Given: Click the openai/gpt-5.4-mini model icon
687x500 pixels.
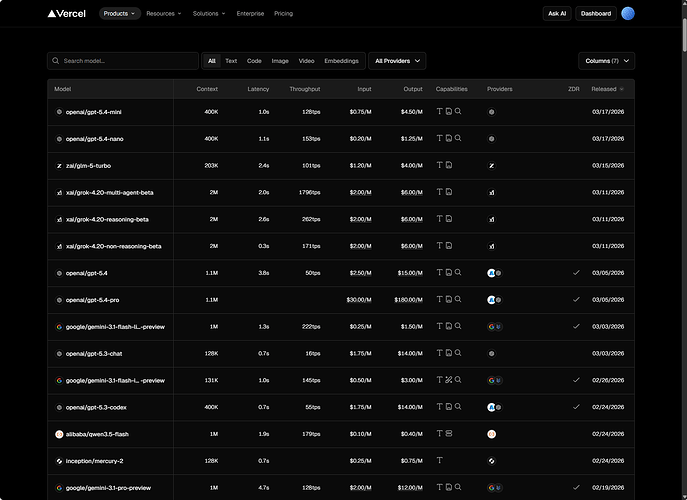Looking at the screenshot, I should click(59, 112).
